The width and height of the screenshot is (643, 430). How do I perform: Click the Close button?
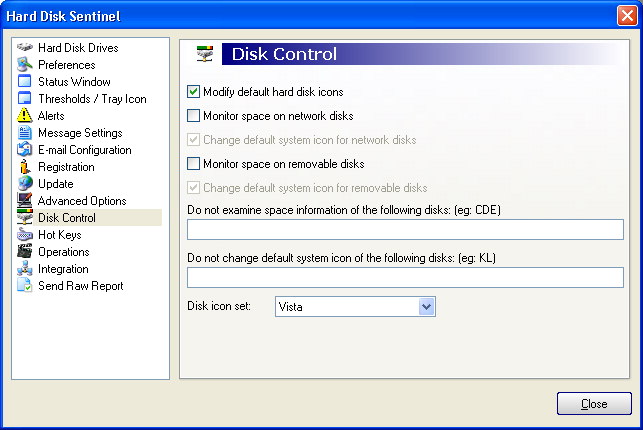click(x=594, y=404)
